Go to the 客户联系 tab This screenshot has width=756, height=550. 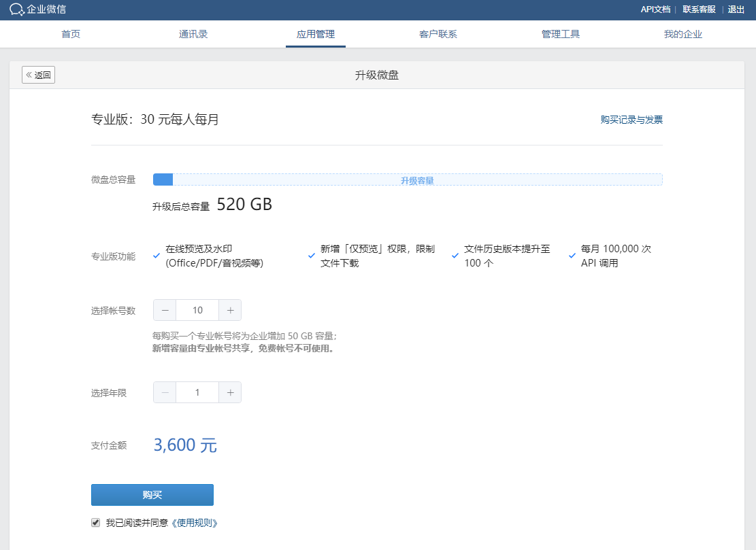[438, 34]
